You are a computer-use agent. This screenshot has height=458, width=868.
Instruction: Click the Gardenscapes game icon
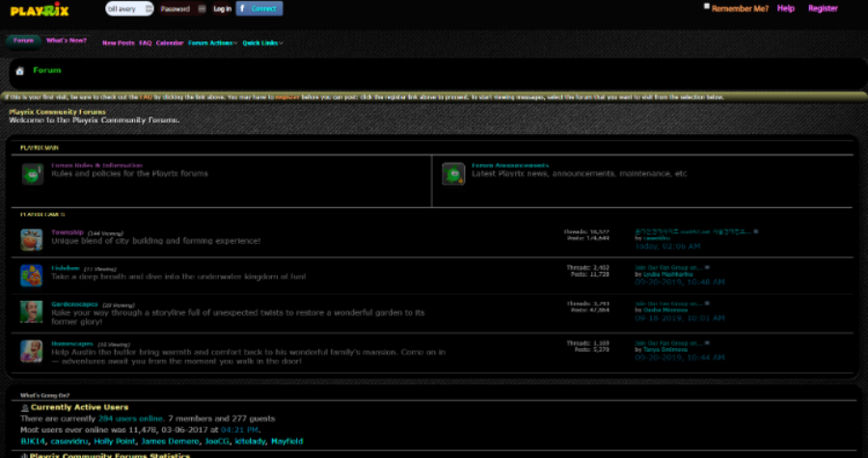(32, 311)
